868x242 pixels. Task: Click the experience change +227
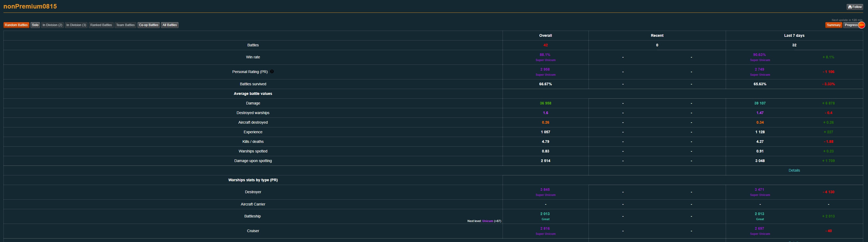click(828, 132)
